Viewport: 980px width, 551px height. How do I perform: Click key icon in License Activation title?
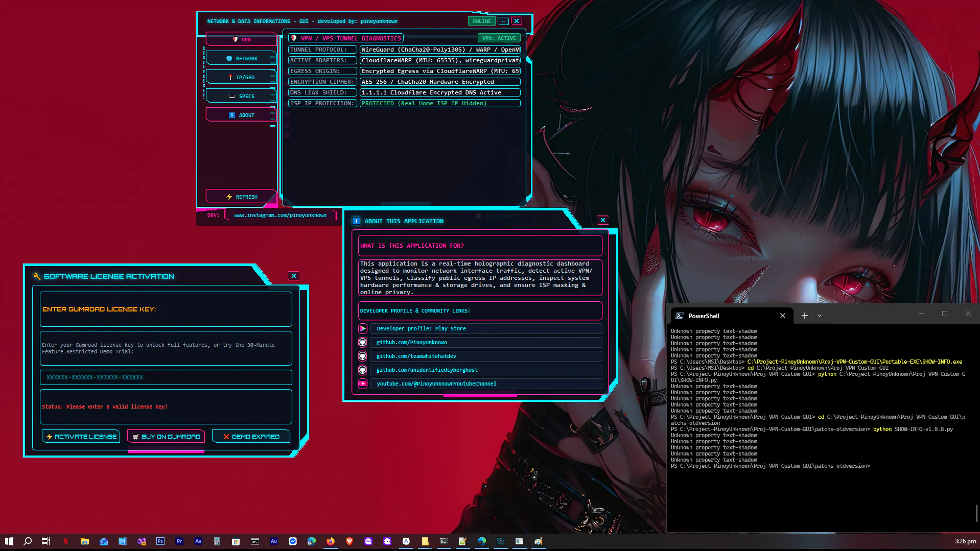click(37, 276)
